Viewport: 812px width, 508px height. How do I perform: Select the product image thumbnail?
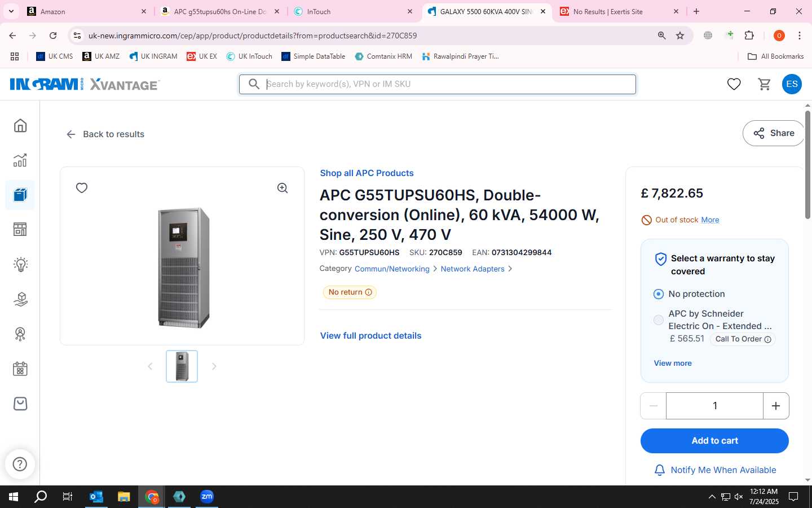182,366
